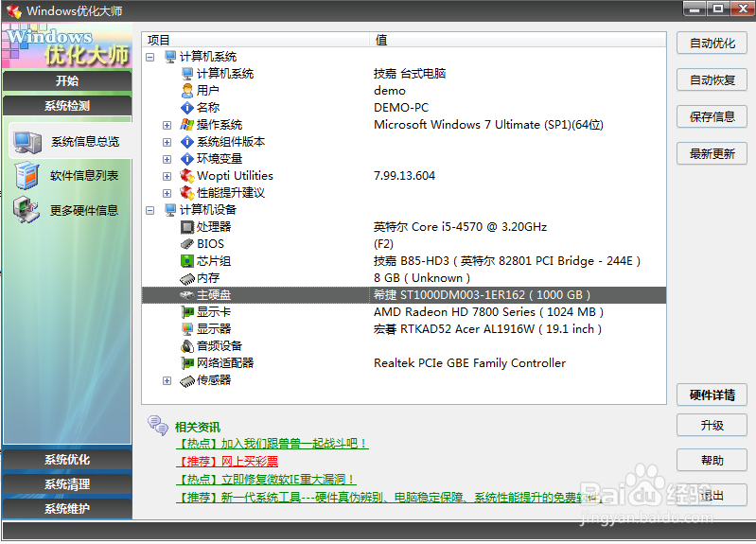Click the 相关资讯 chat bubble icon
This screenshot has width=756, height=544.
point(158,426)
